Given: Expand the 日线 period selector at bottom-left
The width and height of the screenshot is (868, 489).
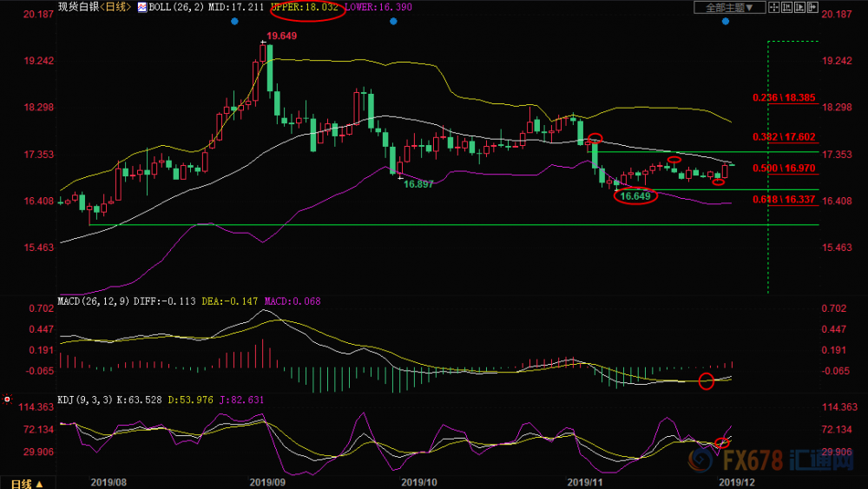Looking at the screenshot, I should click(27, 484).
